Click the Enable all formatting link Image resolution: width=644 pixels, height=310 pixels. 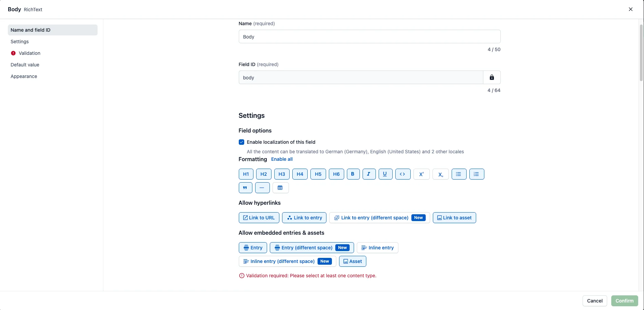(x=282, y=159)
